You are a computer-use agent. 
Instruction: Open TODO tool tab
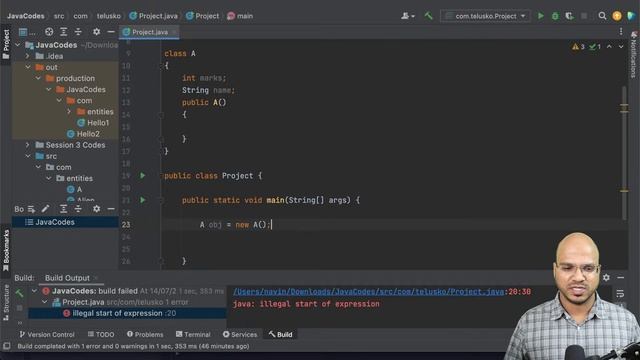101,334
